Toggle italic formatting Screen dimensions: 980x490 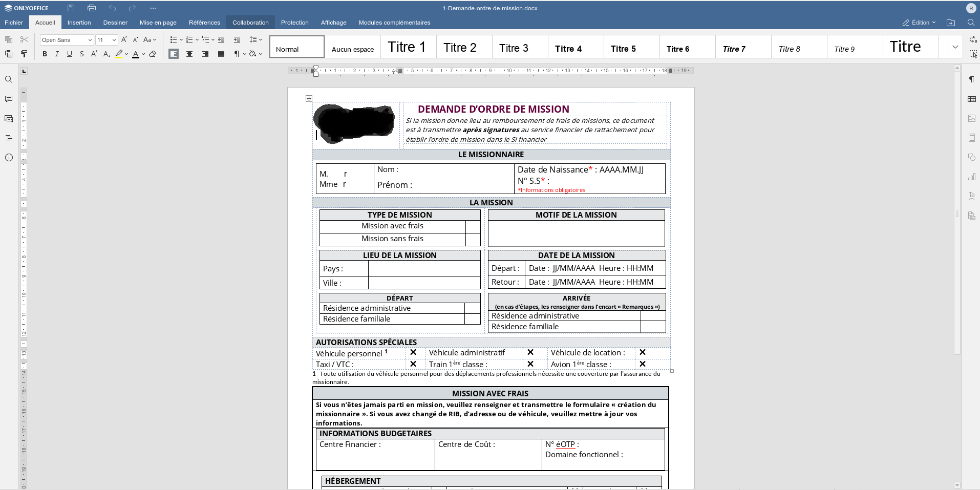click(57, 54)
